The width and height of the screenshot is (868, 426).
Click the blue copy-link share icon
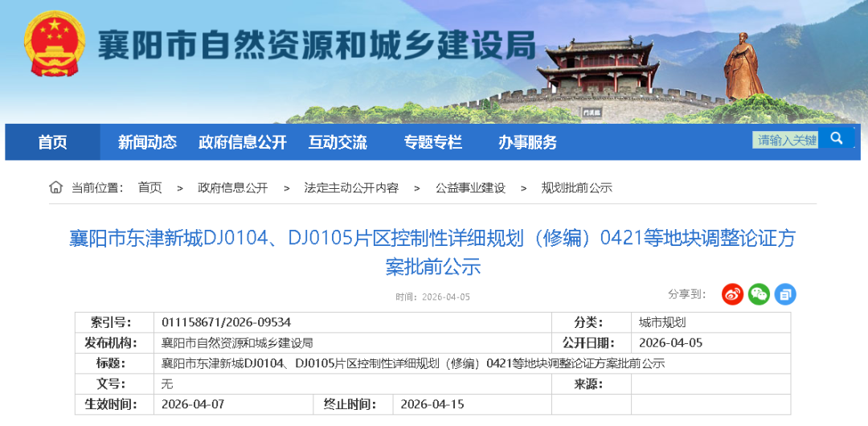pos(785,294)
